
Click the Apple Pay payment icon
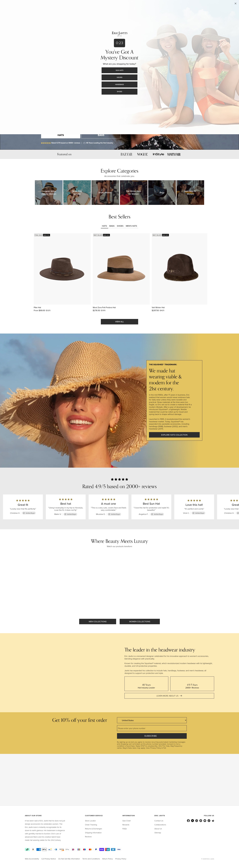pyautogui.click(x=45, y=849)
